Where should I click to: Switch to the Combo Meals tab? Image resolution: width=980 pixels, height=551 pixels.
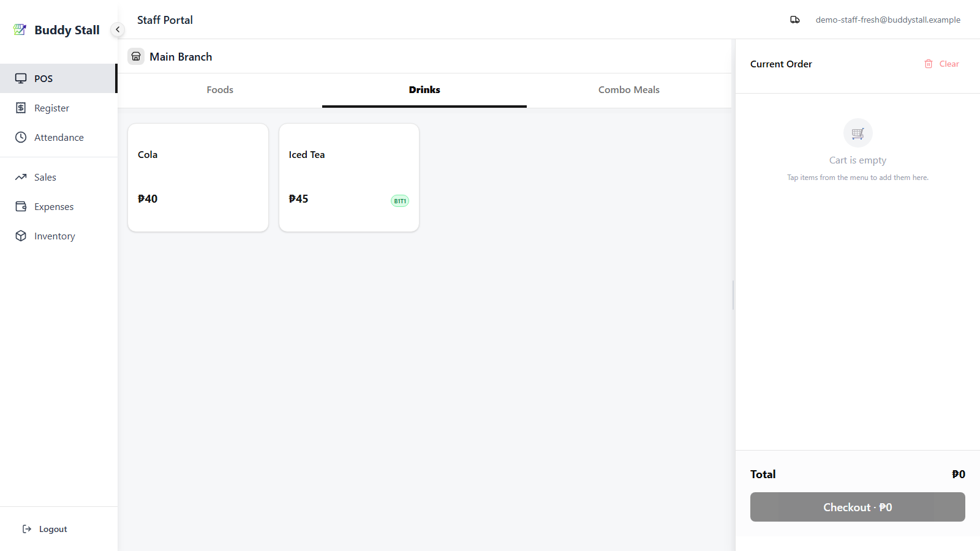click(629, 90)
